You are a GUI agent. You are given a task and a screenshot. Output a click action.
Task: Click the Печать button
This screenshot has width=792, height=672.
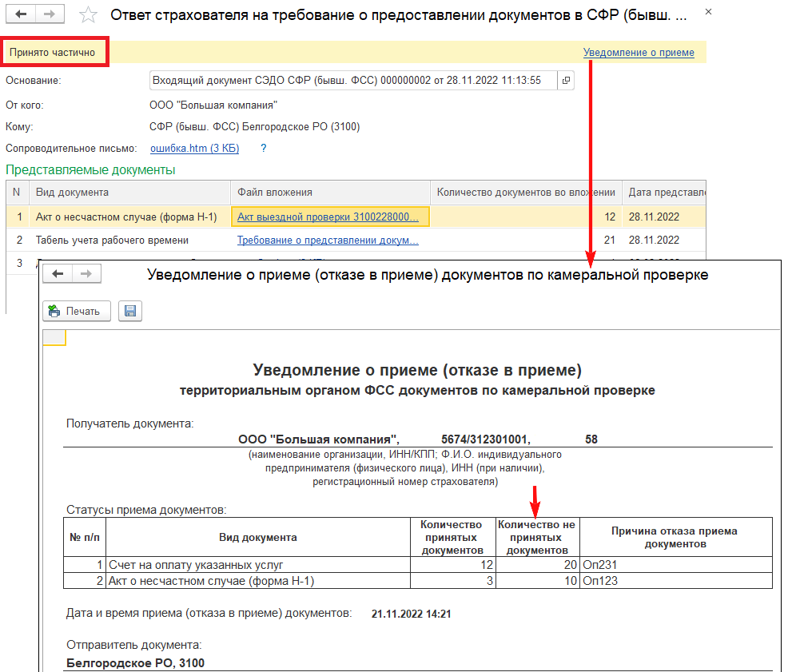[77, 311]
